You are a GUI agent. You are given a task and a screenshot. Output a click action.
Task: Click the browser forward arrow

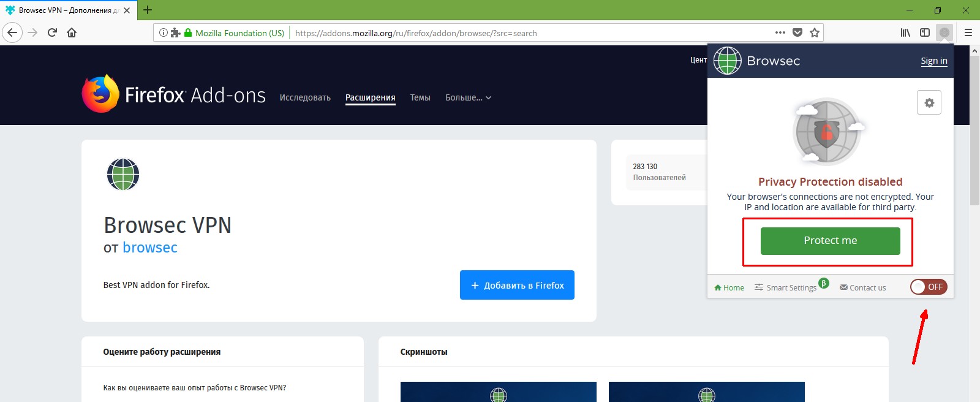click(33, 32)
